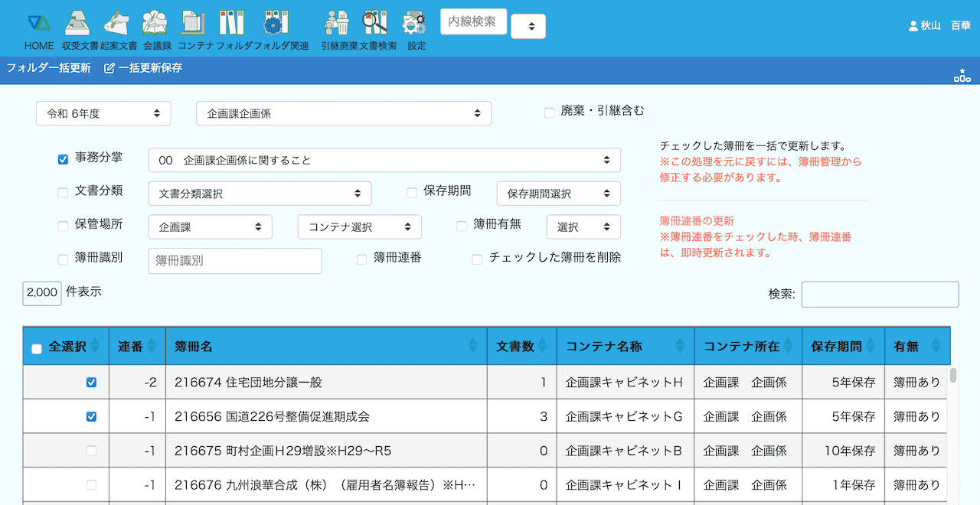Open the 文書検索 document search icon
Viewport: 980px width, 505px height.
375,24
